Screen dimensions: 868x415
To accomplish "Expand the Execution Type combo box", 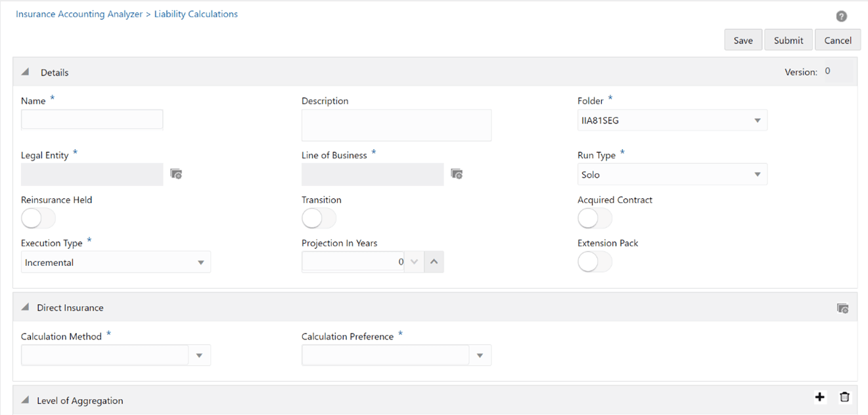I will click(200, 261).
